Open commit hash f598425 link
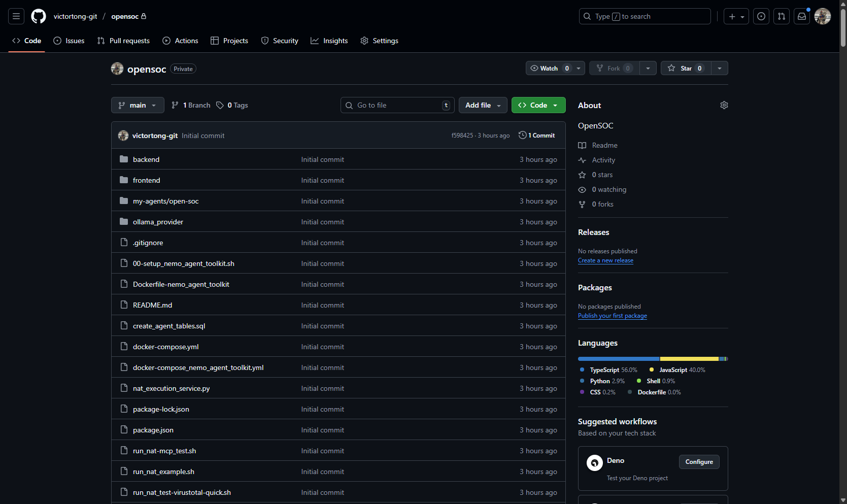The image size is (847, 504). 462,136
